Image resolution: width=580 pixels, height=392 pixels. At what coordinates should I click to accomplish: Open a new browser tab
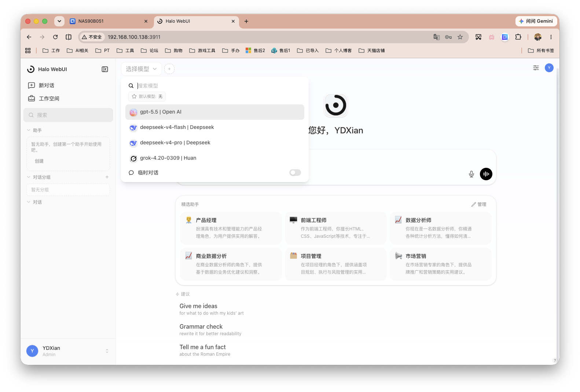246,21
